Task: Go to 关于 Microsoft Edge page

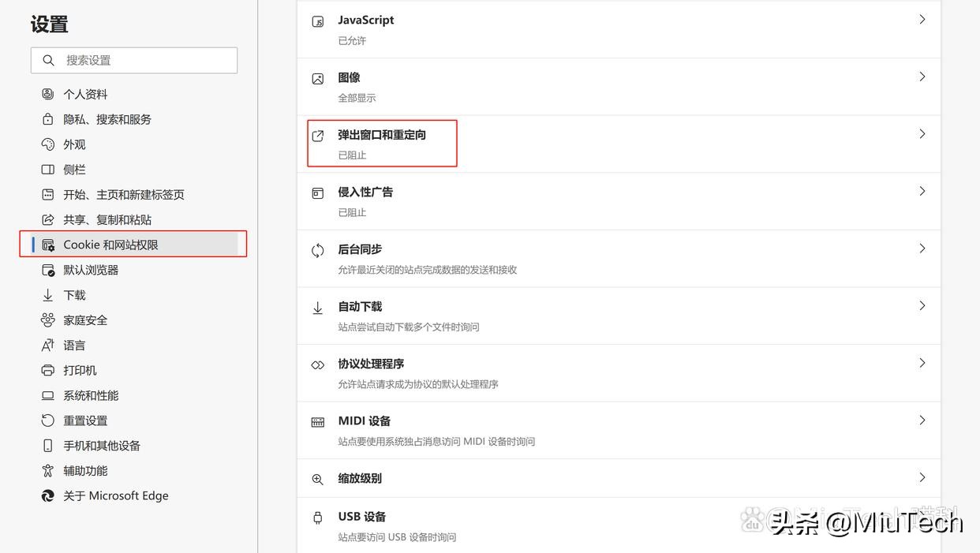Action: [x=116, y=495]
